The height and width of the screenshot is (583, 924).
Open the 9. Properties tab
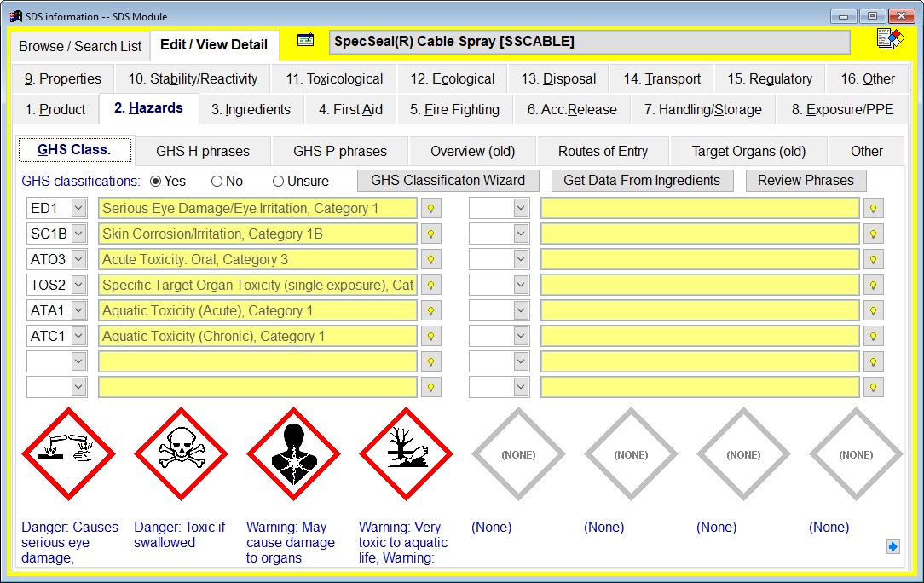pyautogui.click(x=62, y=79)
